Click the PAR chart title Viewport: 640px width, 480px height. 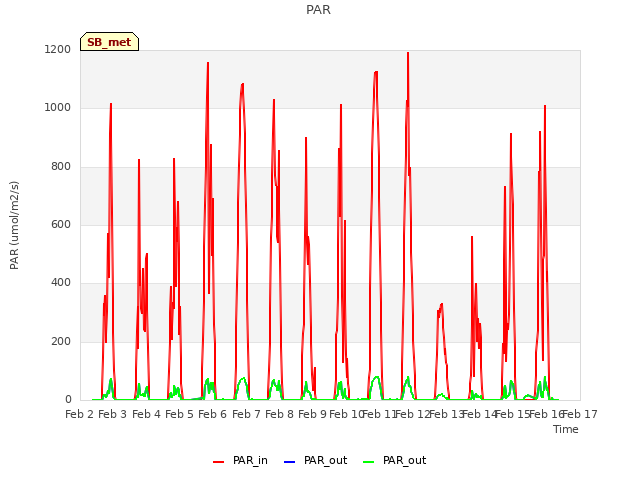[x=318, y=10]
